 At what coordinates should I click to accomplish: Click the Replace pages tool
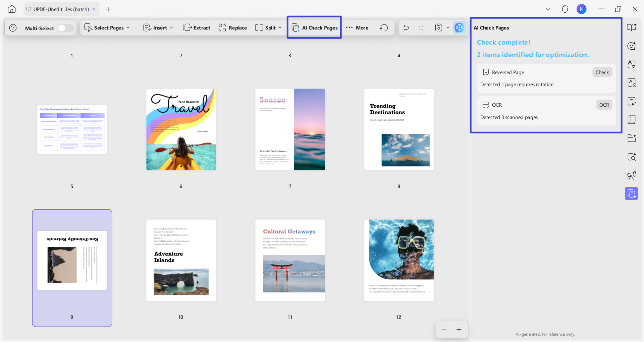232,28
